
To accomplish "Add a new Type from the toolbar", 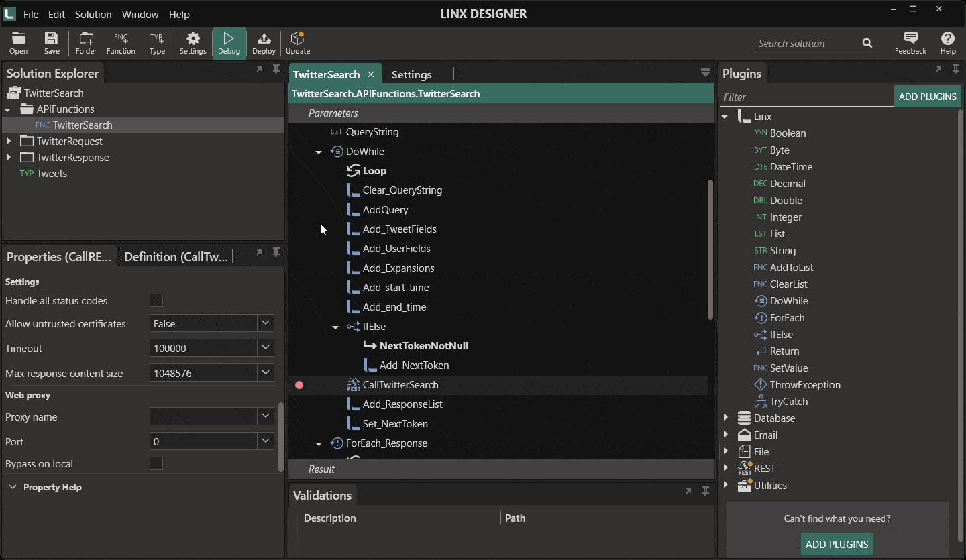I will pos(157,43).
